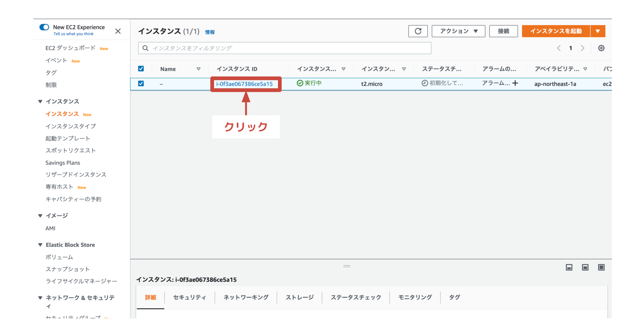Switch to the モニタリング tab
Screen dimensions: 644x334
coord(415,297)
